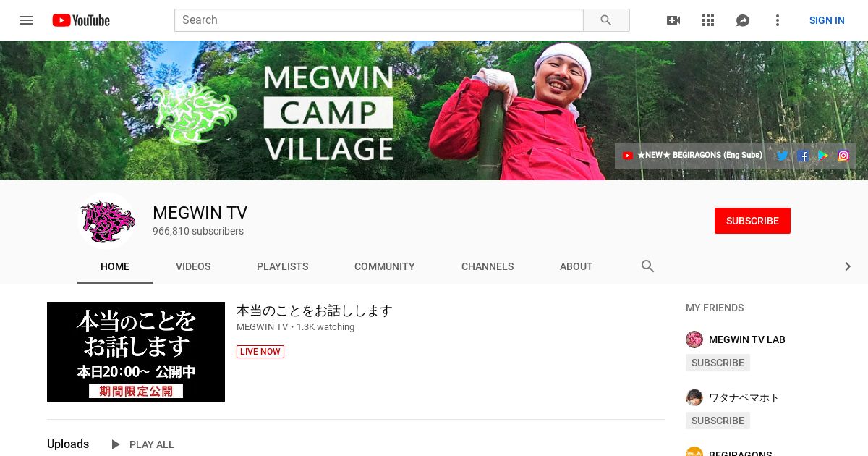Screen dimensions: 868x456
Task: Click the MEGWIN TV channel title
Action: (200, 213)
